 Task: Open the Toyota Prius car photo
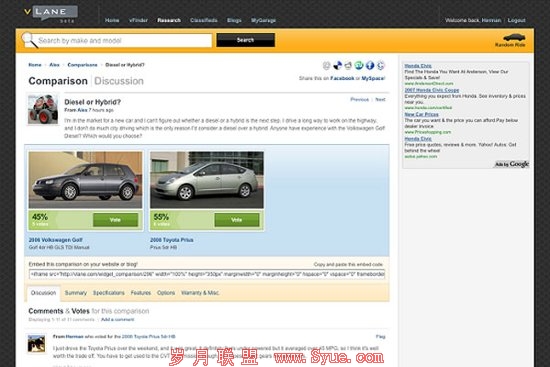click(207, 180)
